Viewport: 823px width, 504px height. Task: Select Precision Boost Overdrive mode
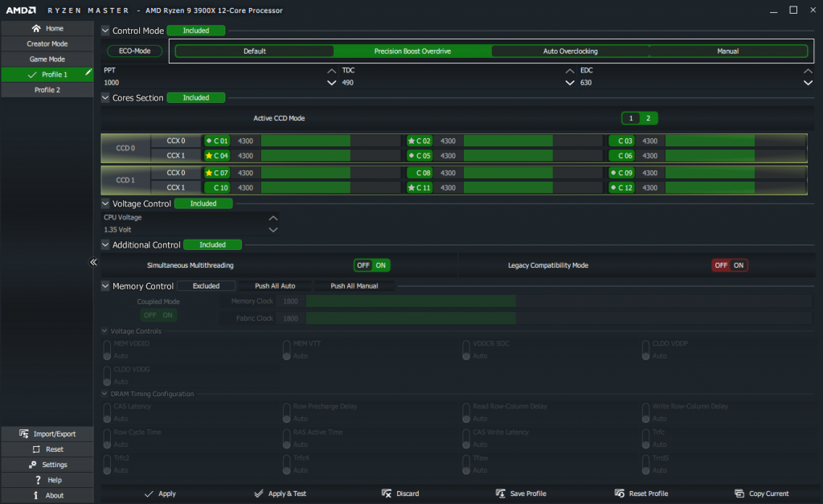412,51
